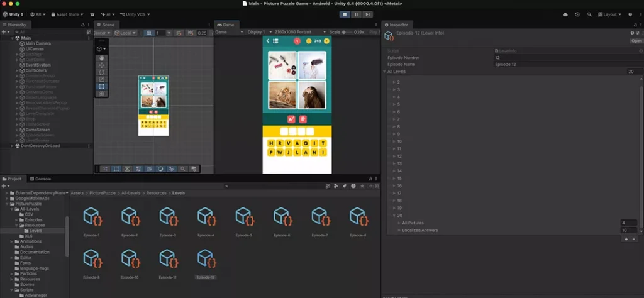
Task: Select the Scale tool in Scene tools
Action: coord(101,79)
